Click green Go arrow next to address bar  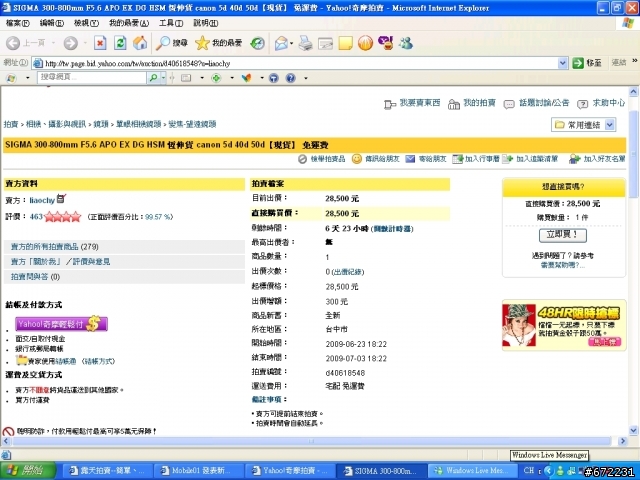(x=578, y=63)
